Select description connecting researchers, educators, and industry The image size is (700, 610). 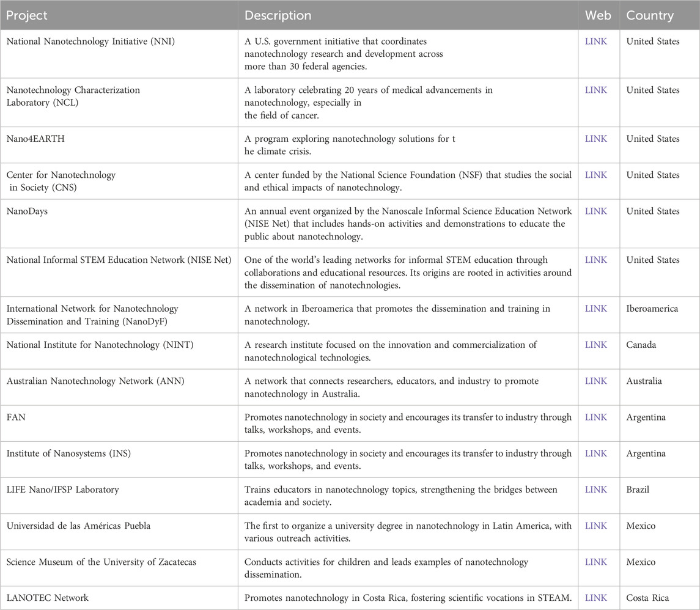391,388
